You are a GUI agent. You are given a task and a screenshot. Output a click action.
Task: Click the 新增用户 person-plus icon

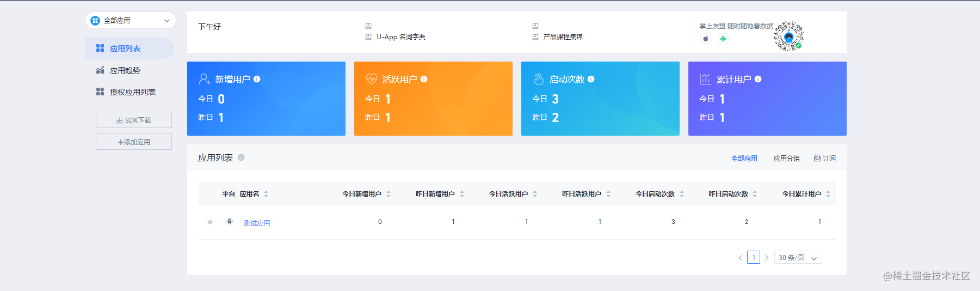click(x=205, y=79)
